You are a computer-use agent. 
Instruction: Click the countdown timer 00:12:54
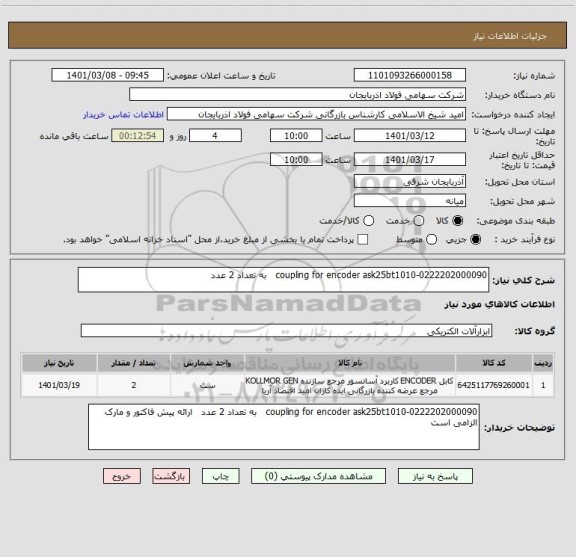pyautogui.click(x=138, y=136)
